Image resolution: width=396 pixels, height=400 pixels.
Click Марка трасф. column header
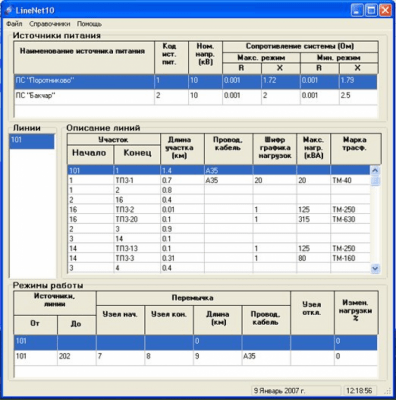[356, 149]
